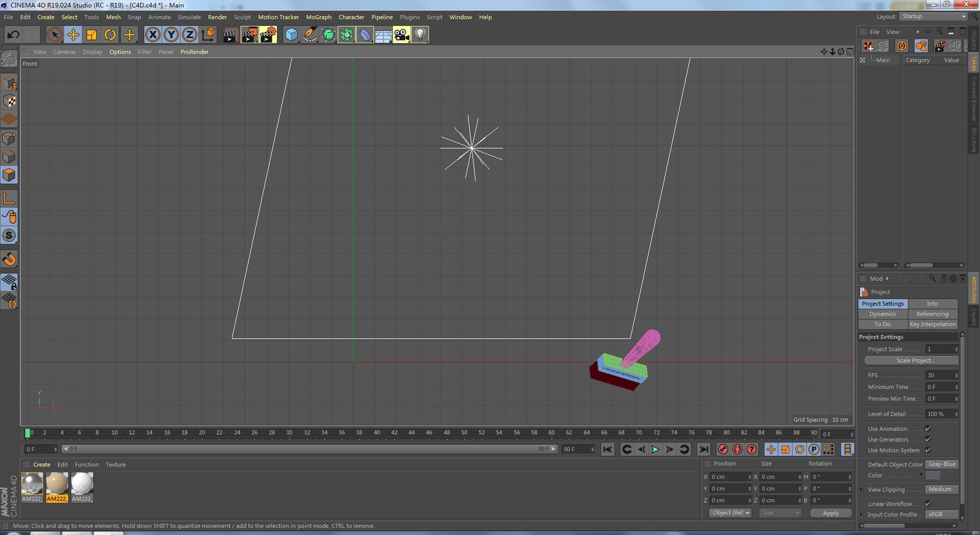
Task: Select the Rotate tool icon
Action: (110, 35)
